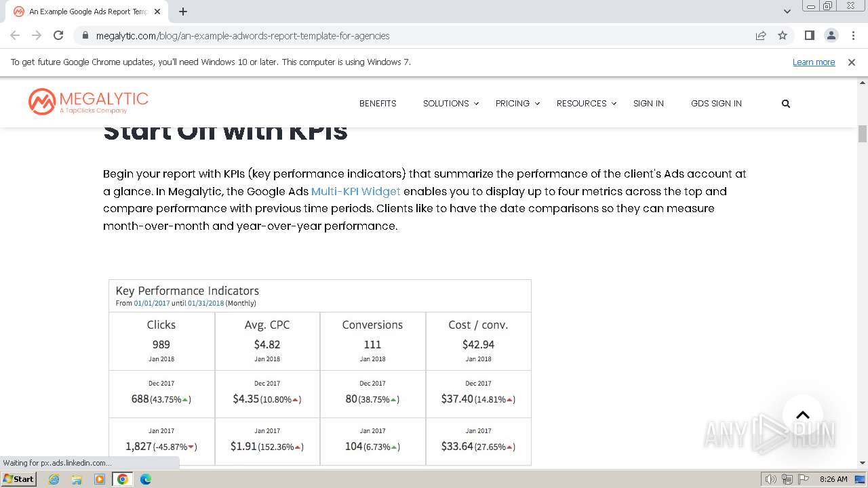Click the vertical scrollbar thumb
Image resolution: width=868 pixels, height=488 pixels.
(x=863, y=134)
